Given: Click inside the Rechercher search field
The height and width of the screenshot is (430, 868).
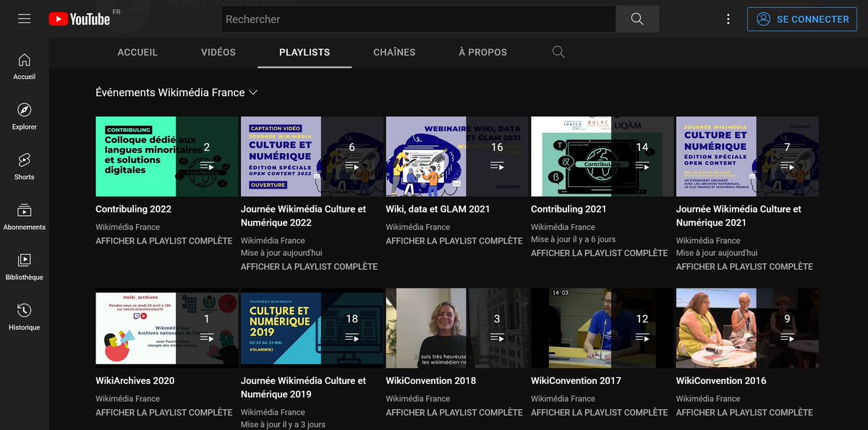Looking at the screenshot, I should [x=420, y=19].
